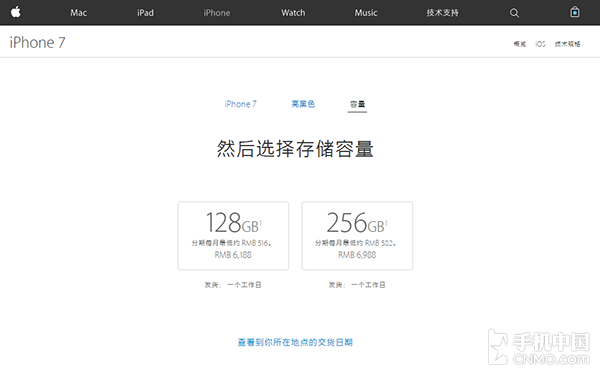Viewport: 600px width, 375px height.
Task: Open the shopping bag icon
Action: tap(575, 12)
